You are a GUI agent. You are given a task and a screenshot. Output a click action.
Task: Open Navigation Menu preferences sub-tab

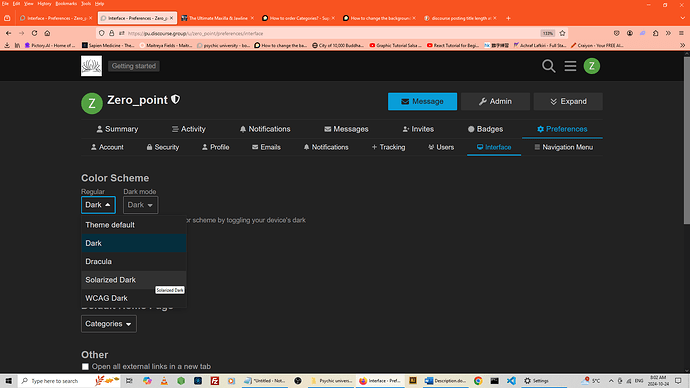click(563, 147)
